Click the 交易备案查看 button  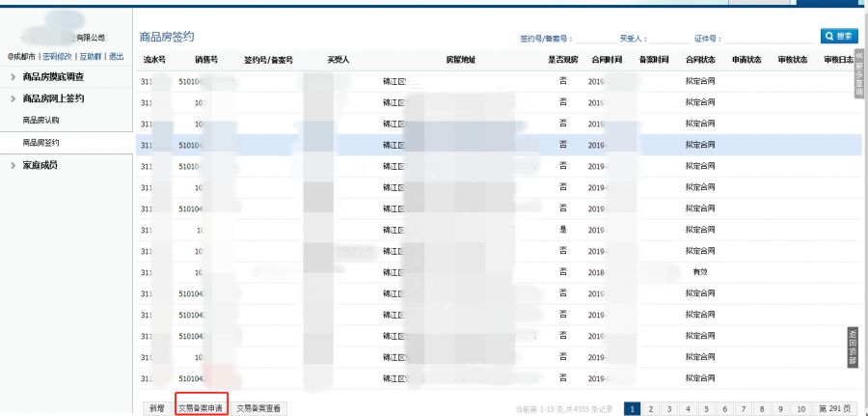(x=258, y=408)
